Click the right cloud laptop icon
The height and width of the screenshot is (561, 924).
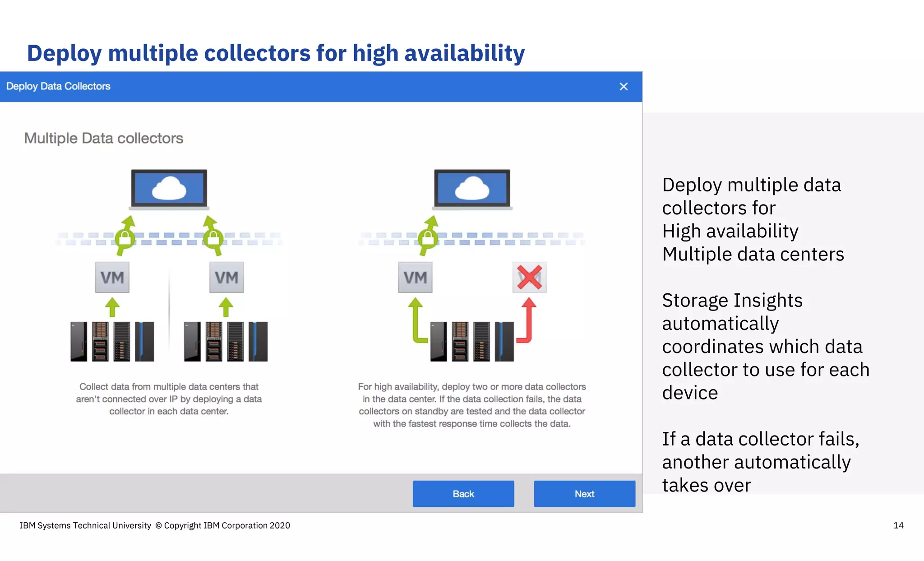(x=472, y=190)
